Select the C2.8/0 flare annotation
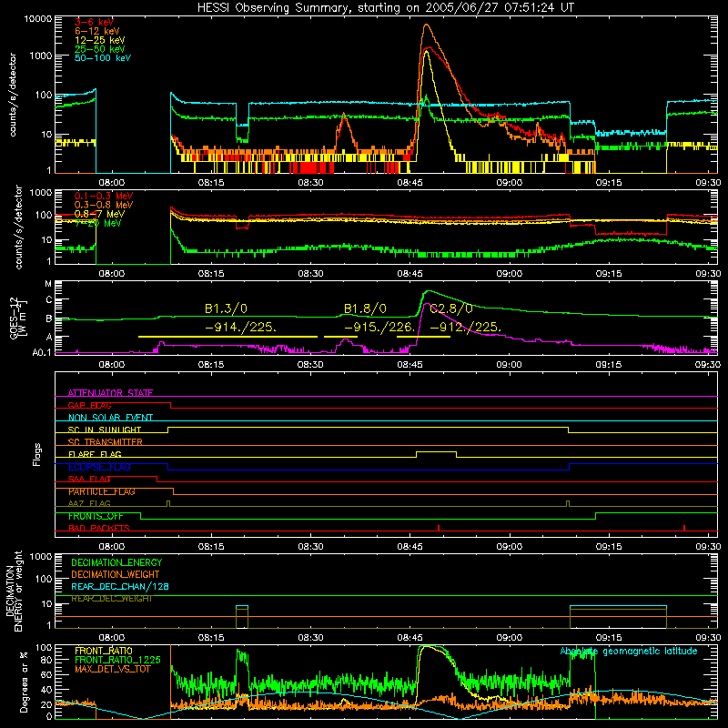Image resolution: width=728 pixels, height=728 pixels. click(451, 308)
